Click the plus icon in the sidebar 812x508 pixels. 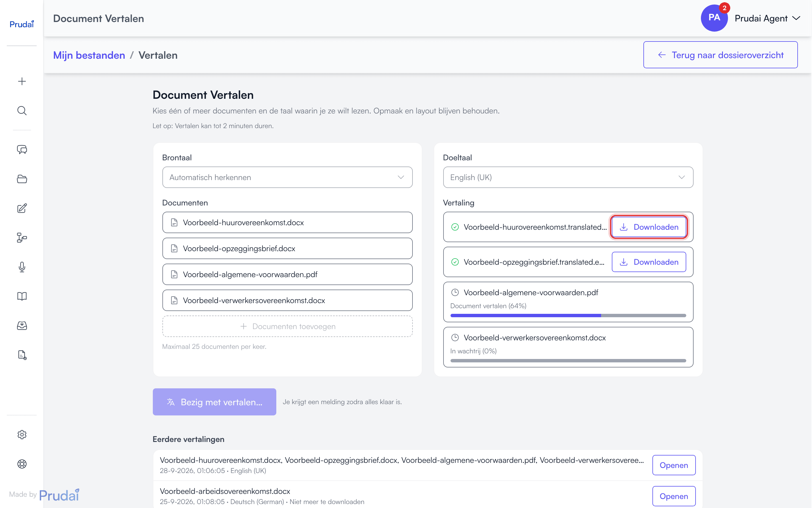[22, 81]
